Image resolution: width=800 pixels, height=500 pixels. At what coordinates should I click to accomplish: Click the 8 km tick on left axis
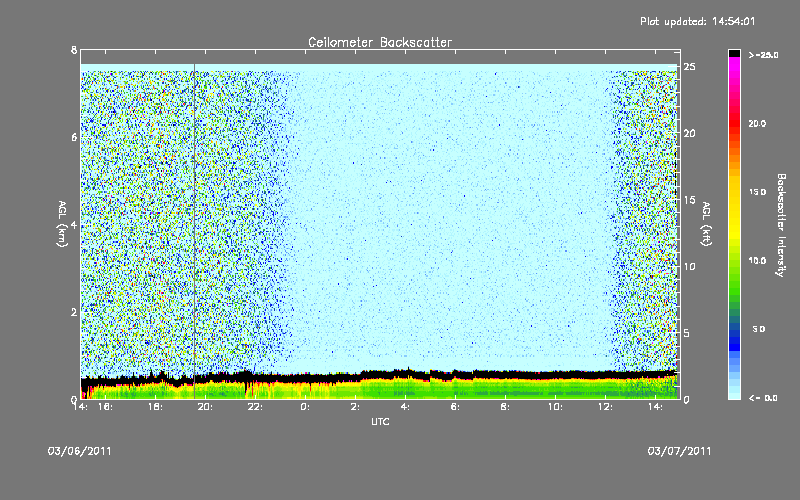click(74, 50)
